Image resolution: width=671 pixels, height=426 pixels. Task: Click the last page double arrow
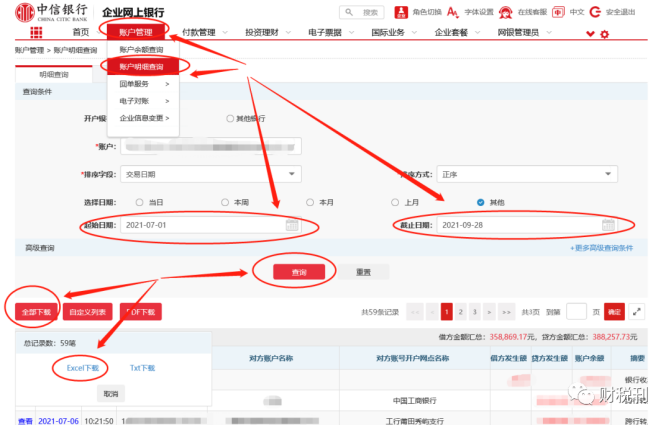pyautogui.click(x=506, y=312)
